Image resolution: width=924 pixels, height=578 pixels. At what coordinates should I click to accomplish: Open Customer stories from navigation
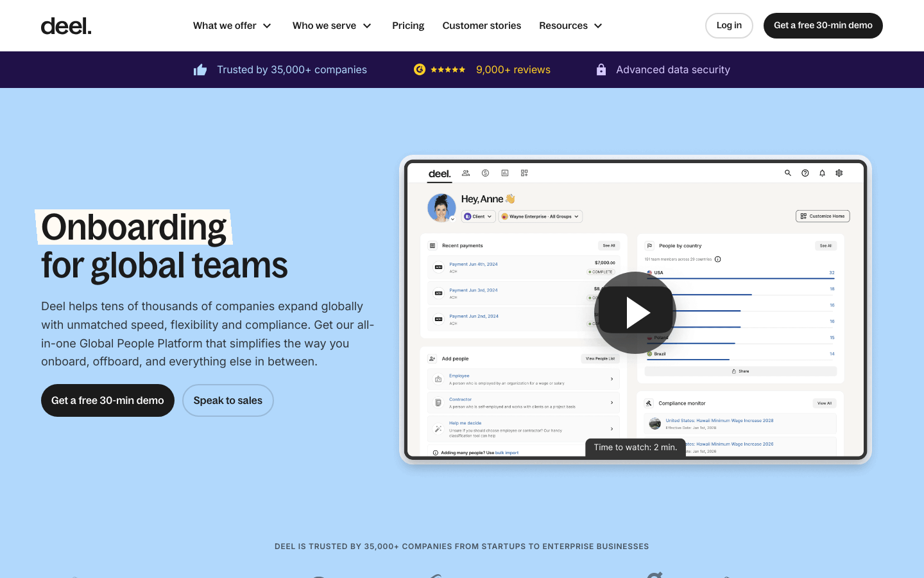tap(481, 26)
